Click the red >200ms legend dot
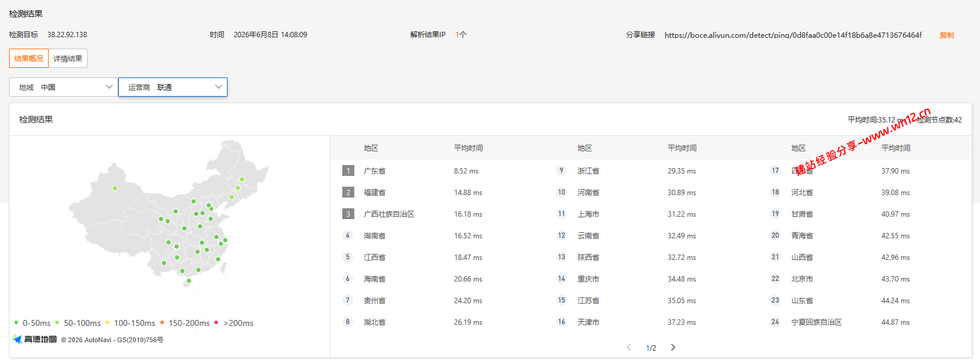Screen dimensions: 980x362 pos(216,322)
